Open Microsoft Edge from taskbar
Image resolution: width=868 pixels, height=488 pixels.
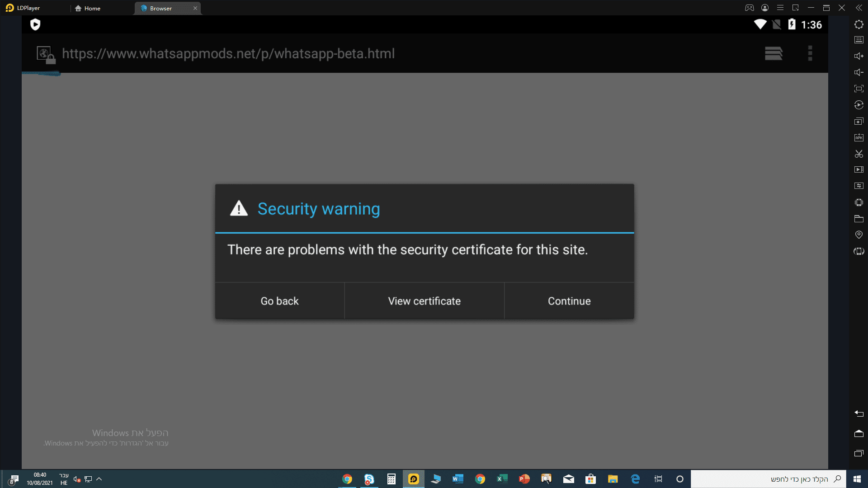click(635, 479)
